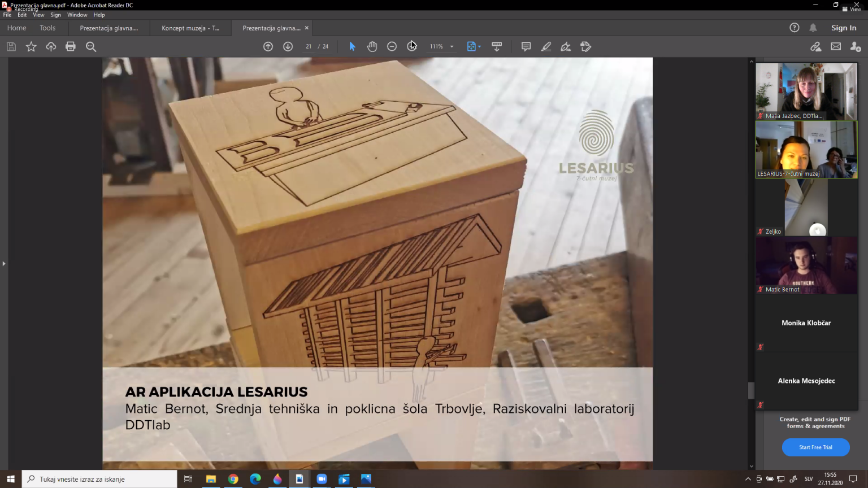Click the page number field showing 21
The width and height of the screenshot is (868, 488).
tap(309, 46)
